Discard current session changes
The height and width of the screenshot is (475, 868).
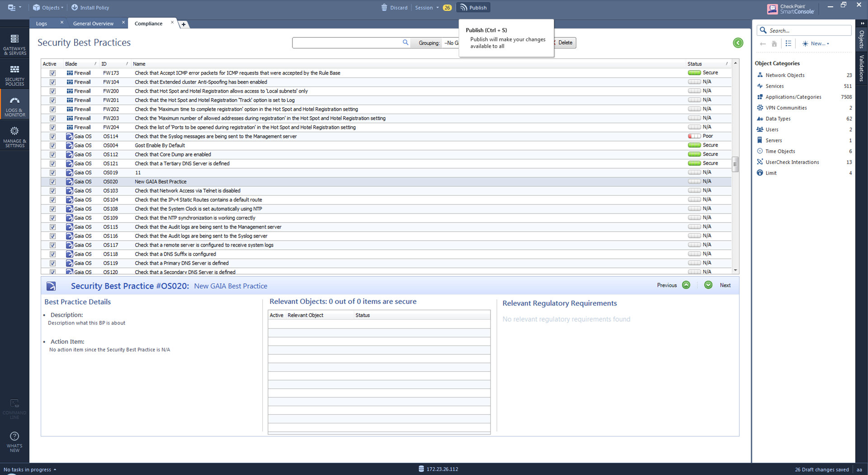[394, 7]
